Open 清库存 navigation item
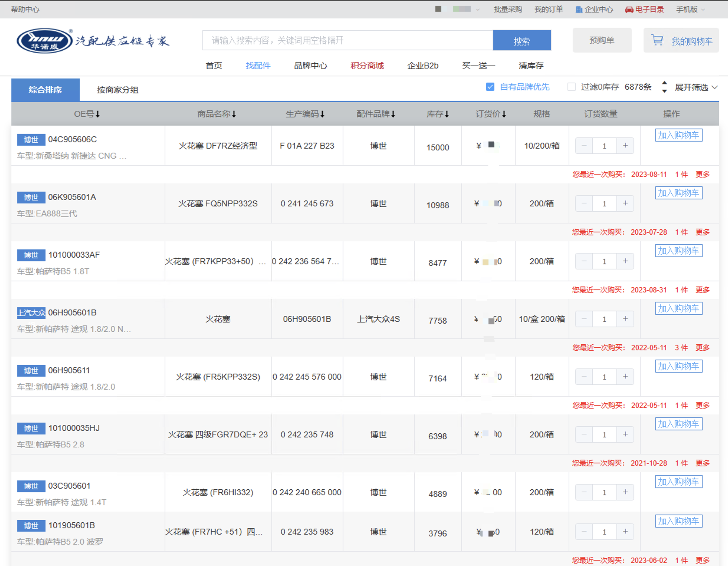Image resolution: width=728 pixels, height=566 pixels. [x=531, y=66]
